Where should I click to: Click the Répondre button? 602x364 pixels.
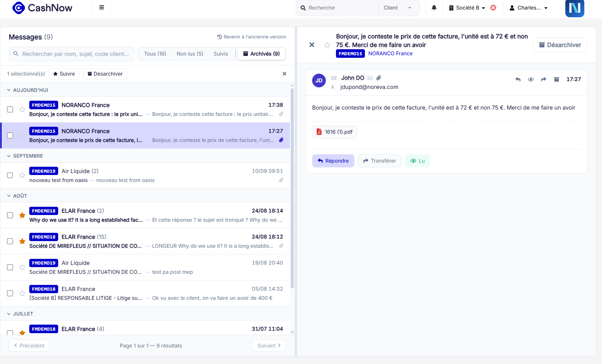tap(333, 161)
